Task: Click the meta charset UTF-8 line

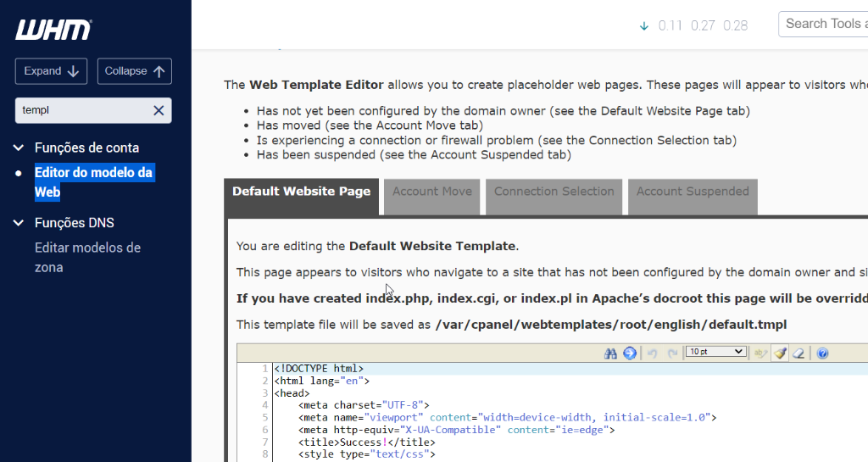Action: click(364, 405)
